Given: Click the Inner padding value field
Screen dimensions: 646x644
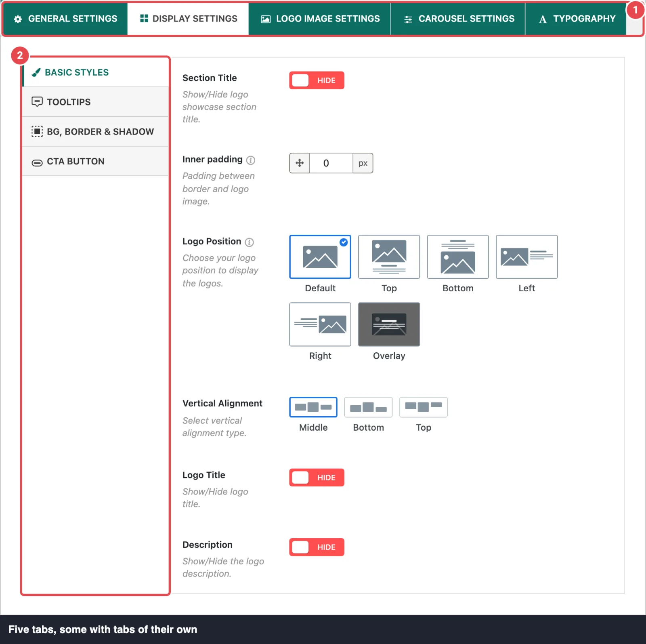Looking at the screenshot, I should click(x=331, y=163).
